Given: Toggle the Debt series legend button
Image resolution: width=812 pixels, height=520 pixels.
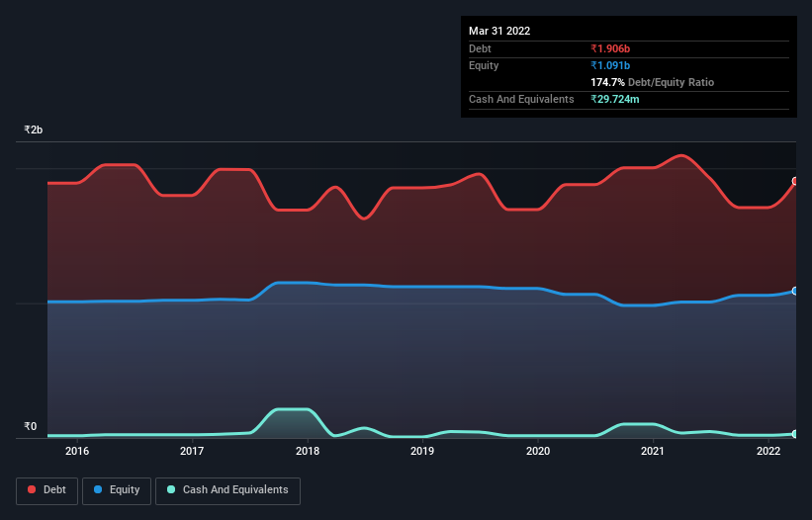Looking at the screenshot, I should tap(47, 490).
